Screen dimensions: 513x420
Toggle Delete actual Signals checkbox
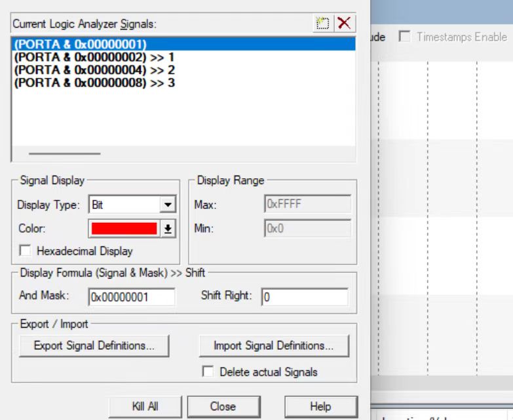pyautogui.click(x=208, y=372)
